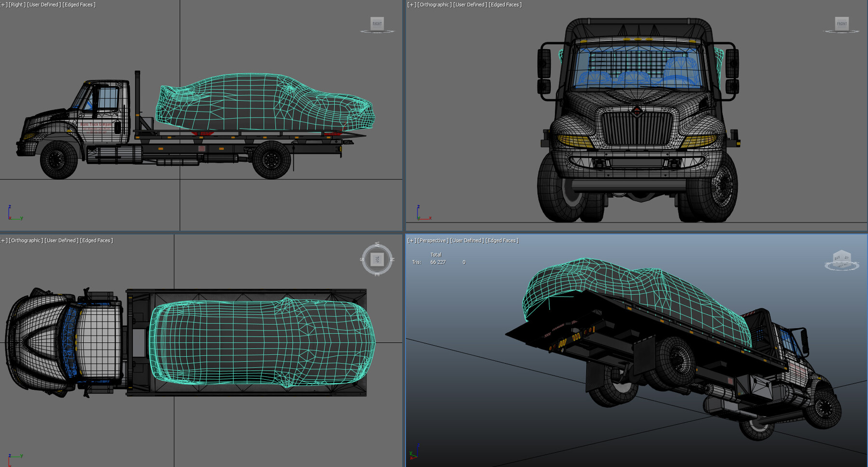Viewport: 868px width, 467px height.
Task: Open the [+] menu in the Perspective viewport
Action: click(411, 240)
